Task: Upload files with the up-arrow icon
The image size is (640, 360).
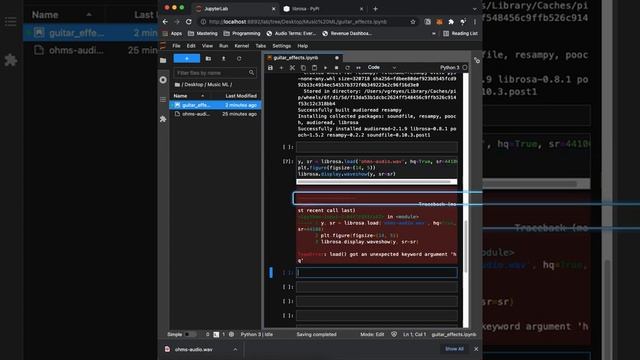Action: point(224,59)
